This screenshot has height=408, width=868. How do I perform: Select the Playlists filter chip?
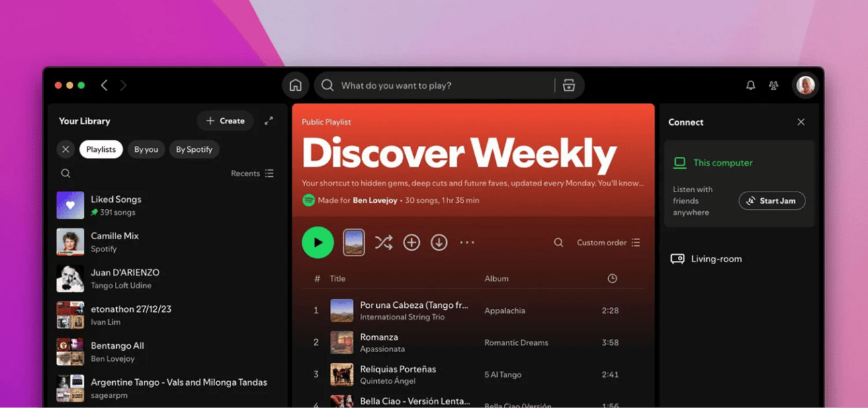pos(101,149)
